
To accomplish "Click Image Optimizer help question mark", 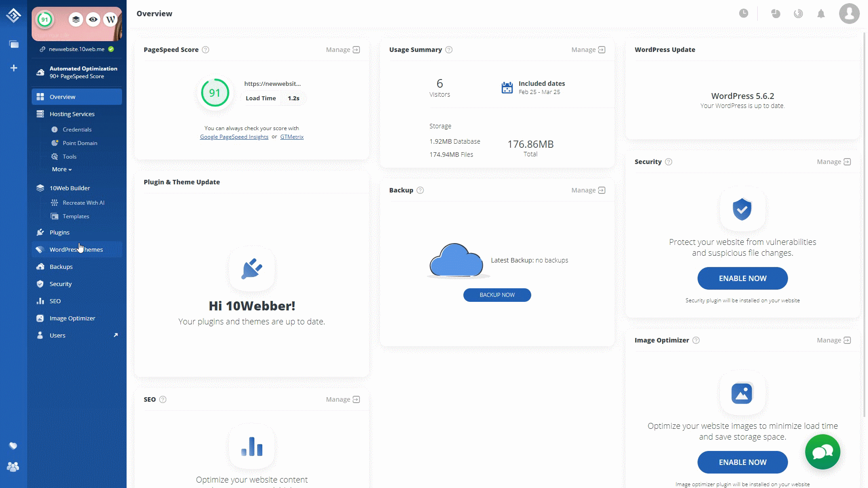I will click(x=696, y=340).
